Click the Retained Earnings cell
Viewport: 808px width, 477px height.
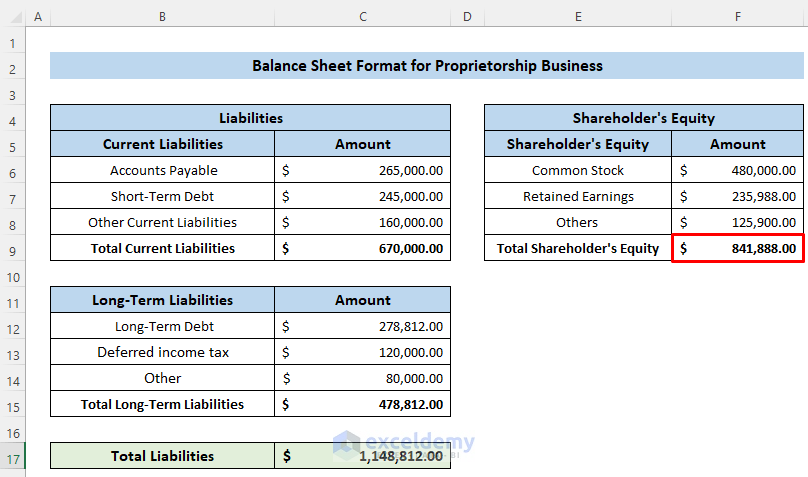pyautogui.click(x=578, y=196)
